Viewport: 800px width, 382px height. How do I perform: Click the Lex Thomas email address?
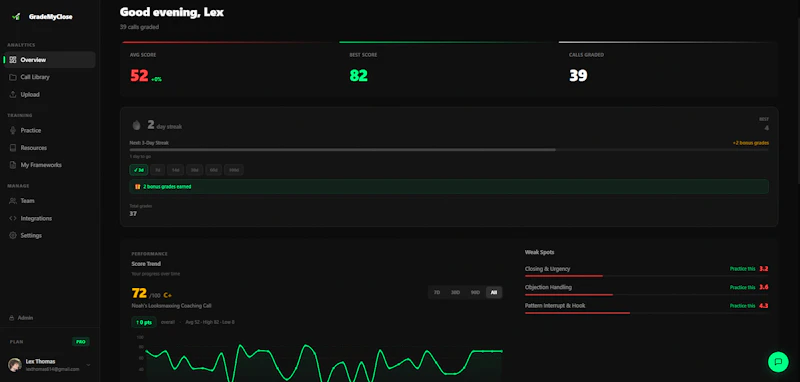[53, 369]
